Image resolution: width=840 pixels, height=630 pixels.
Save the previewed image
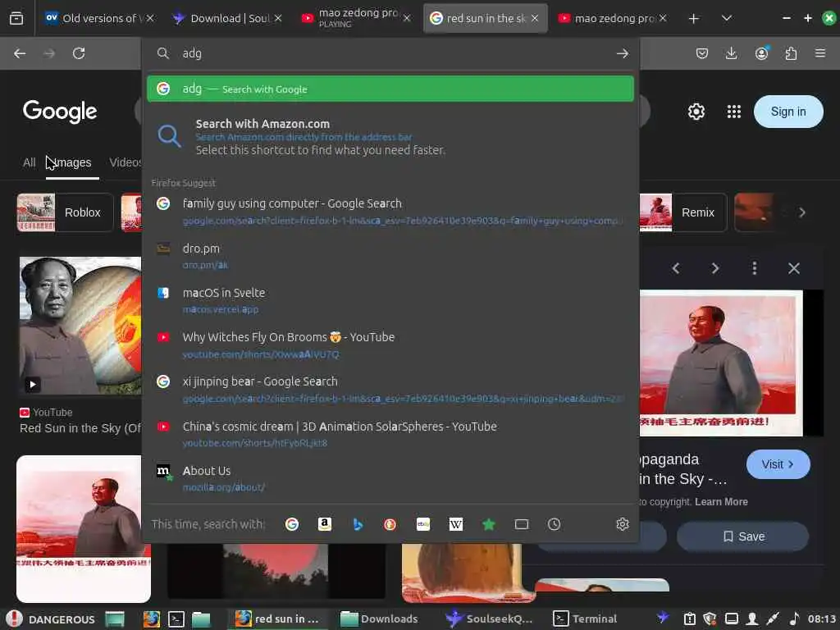(742, 536)
